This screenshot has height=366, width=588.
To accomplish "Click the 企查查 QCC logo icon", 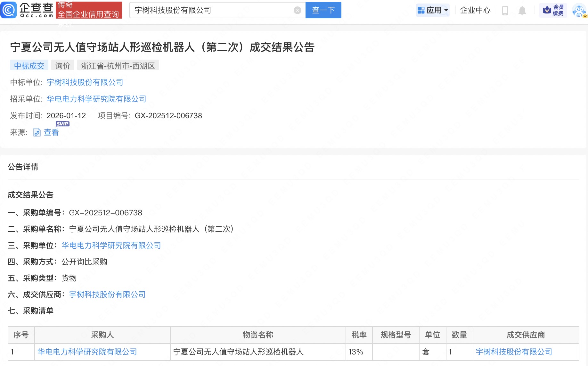I will tap(9, 10).
